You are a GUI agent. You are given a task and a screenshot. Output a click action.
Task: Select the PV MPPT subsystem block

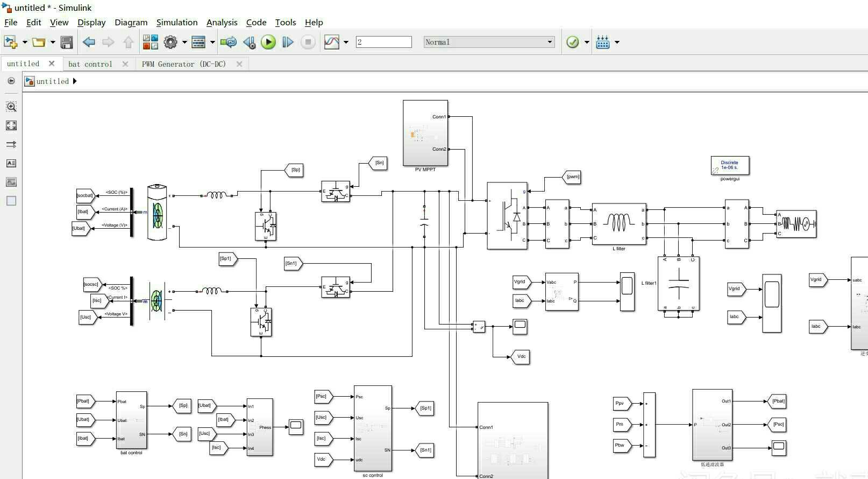[425, 133]
